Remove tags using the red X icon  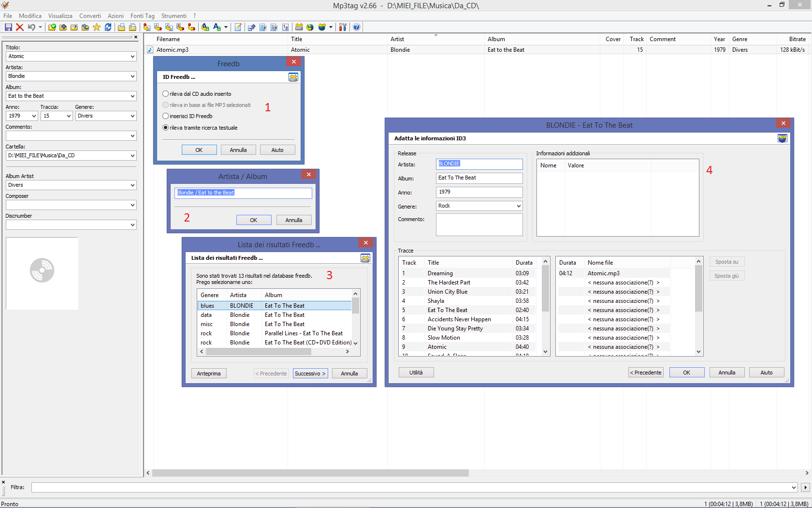point(20,27)
